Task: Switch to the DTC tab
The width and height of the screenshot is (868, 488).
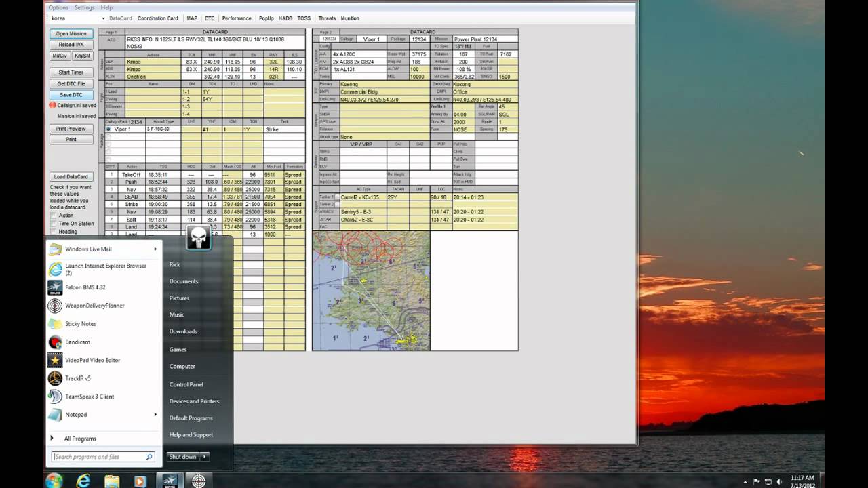Action: pyautogui.click(x=210, y=18)
